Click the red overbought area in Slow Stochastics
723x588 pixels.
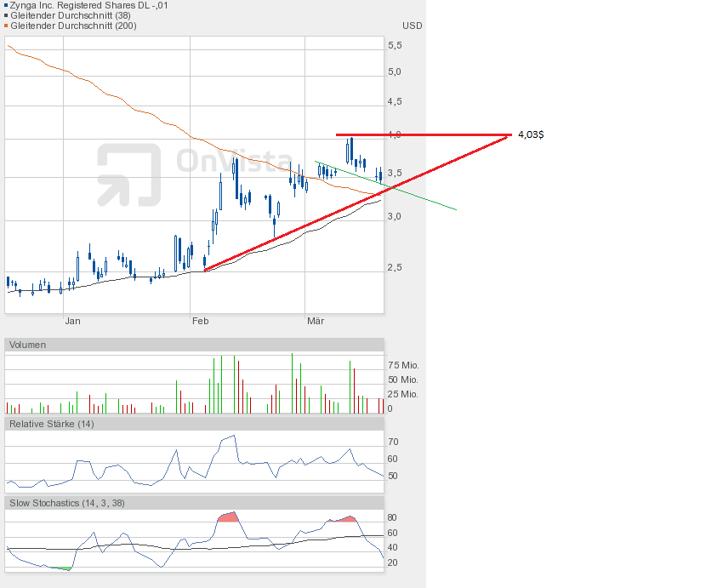pos(227,517)
